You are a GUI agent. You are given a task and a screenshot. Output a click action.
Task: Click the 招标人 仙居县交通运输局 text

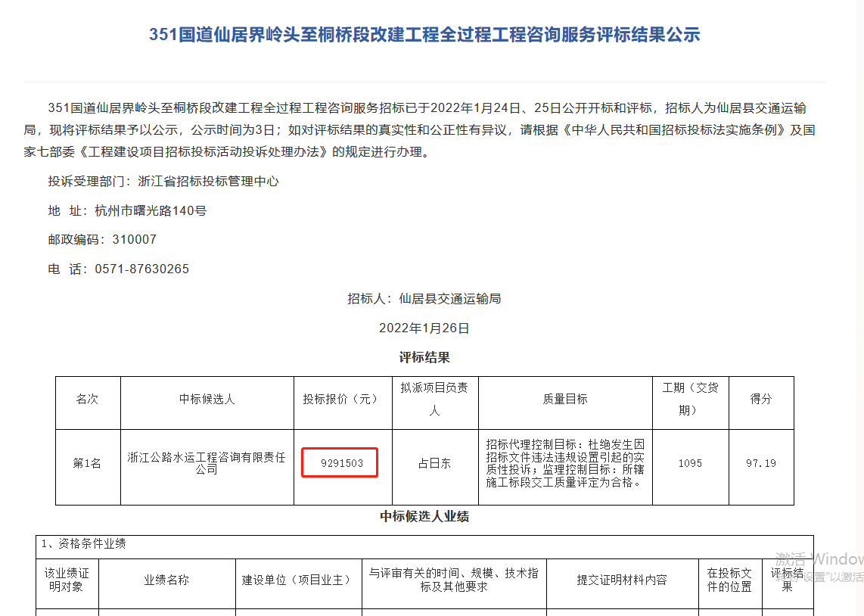point(424,298)
